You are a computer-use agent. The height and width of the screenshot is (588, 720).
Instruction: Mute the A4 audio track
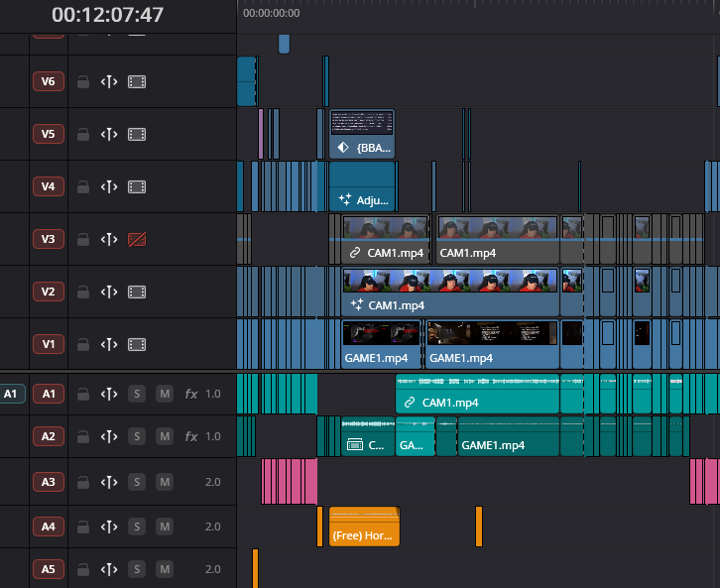165,527
